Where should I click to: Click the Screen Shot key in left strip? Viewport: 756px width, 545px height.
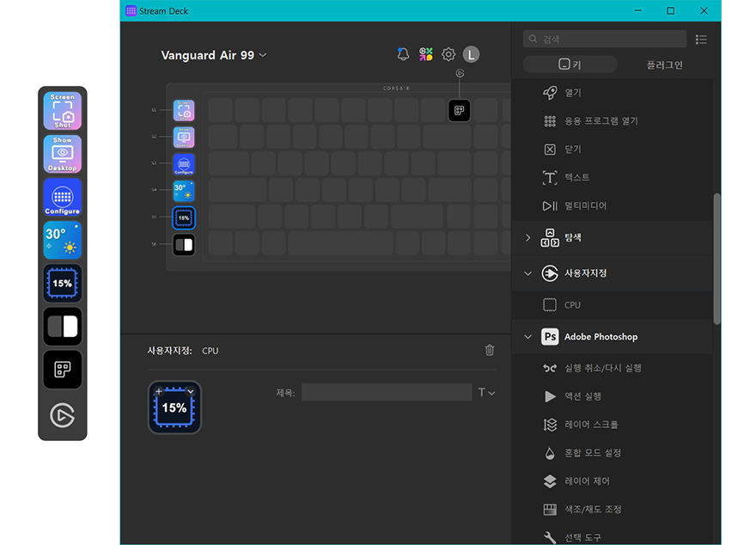click(x=62, y=111)
